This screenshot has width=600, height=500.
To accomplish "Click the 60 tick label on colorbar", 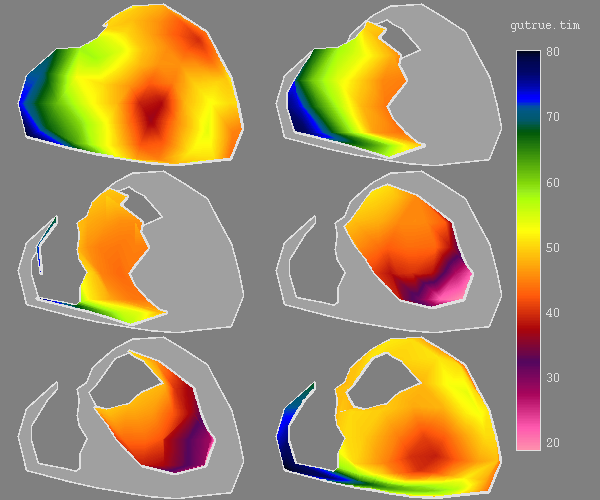I will (553, 183).
